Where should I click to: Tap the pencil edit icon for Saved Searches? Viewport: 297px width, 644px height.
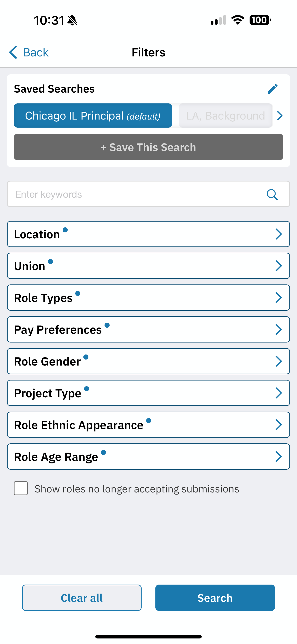[273, 89]
